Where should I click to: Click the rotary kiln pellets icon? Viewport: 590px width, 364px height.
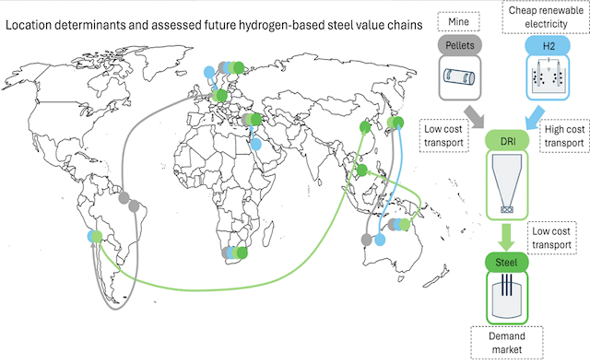point(459,77)
